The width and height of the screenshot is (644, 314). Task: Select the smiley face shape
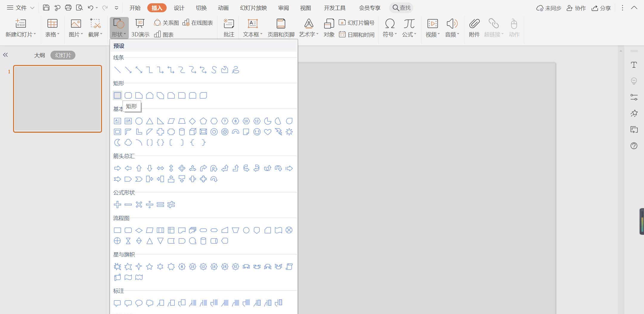(x=257, y=132)
